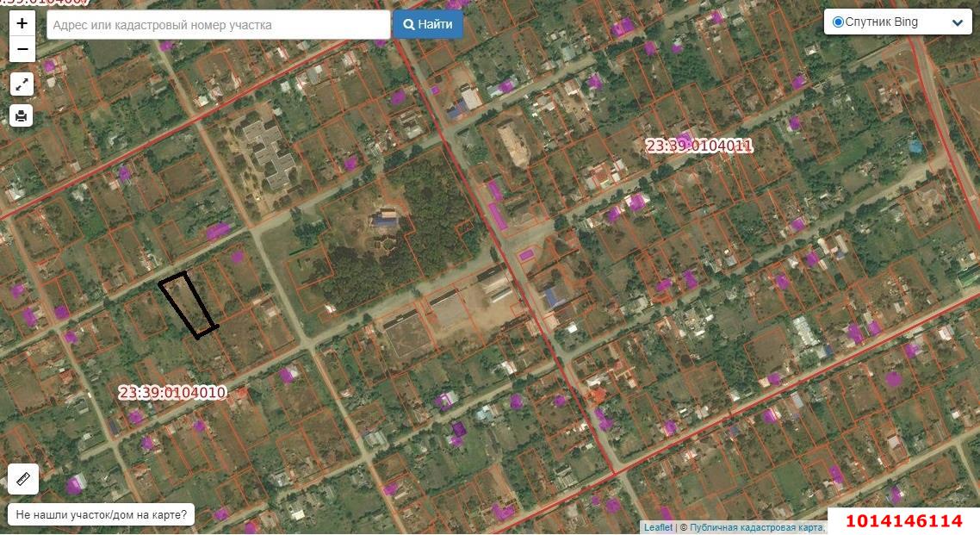Click the magnifier icon in the Найти button

(409, 25)
